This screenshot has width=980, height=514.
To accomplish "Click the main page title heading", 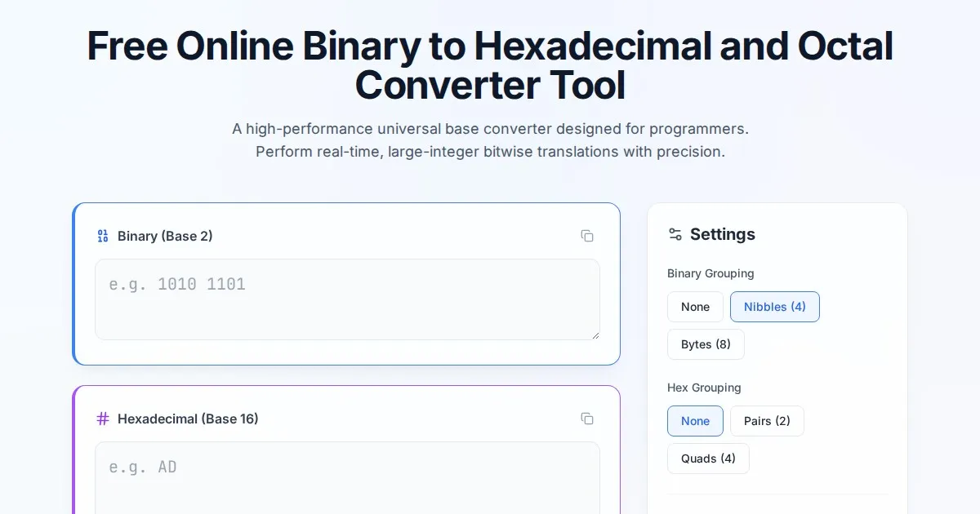I will 490,65.
